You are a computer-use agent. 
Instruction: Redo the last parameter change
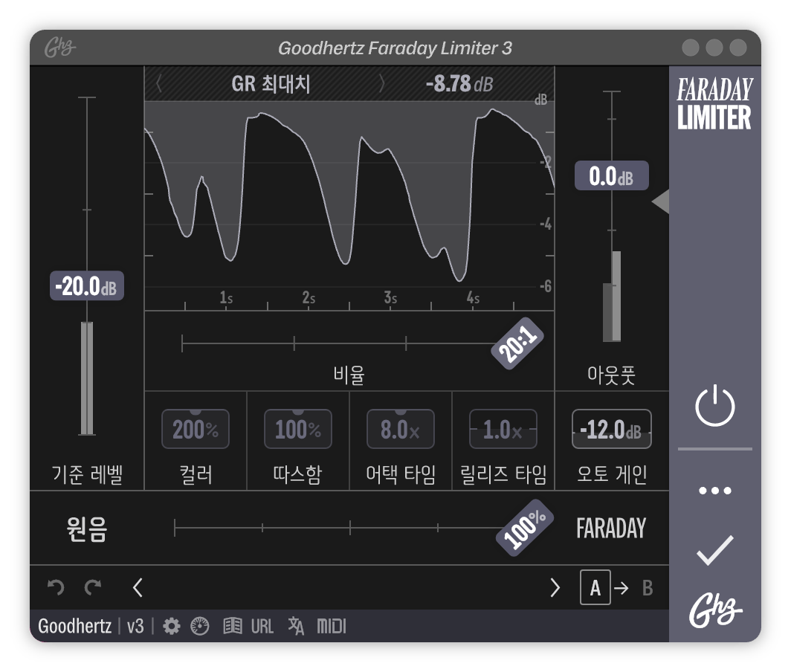93,587
